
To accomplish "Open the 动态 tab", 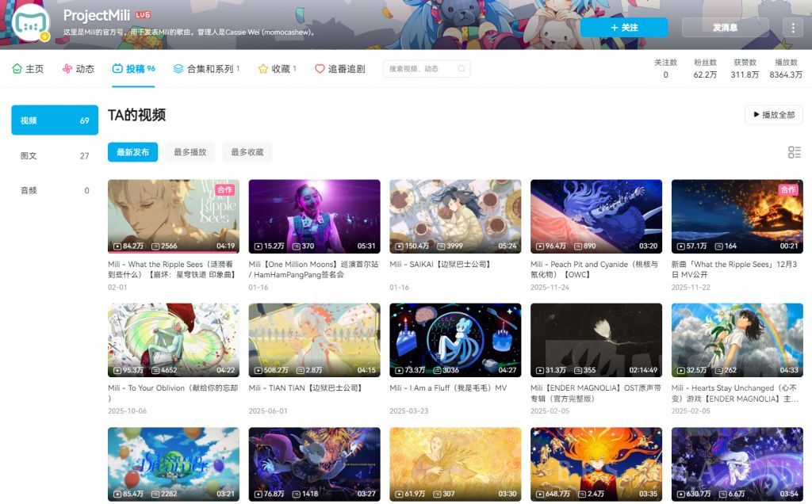I will 79,69.
